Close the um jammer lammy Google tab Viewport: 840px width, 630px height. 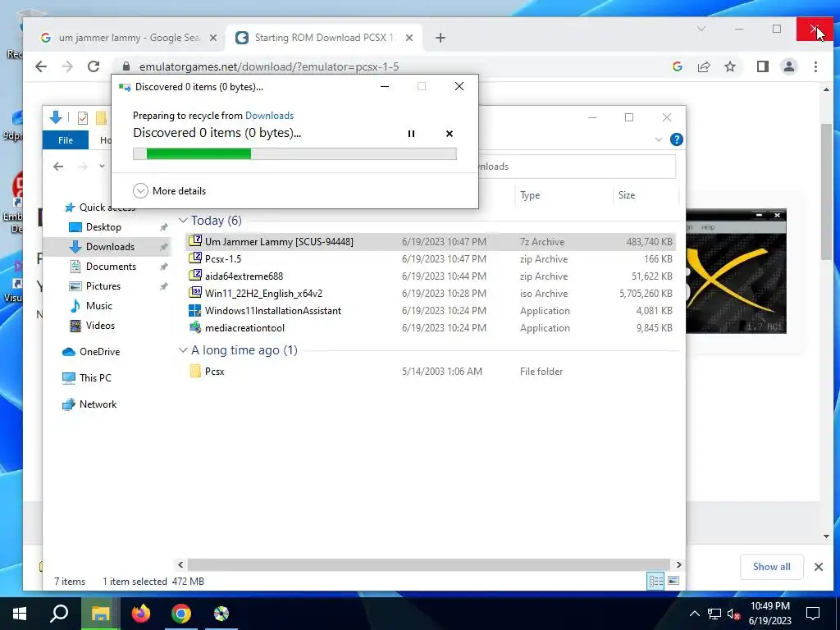pos(212,38)
